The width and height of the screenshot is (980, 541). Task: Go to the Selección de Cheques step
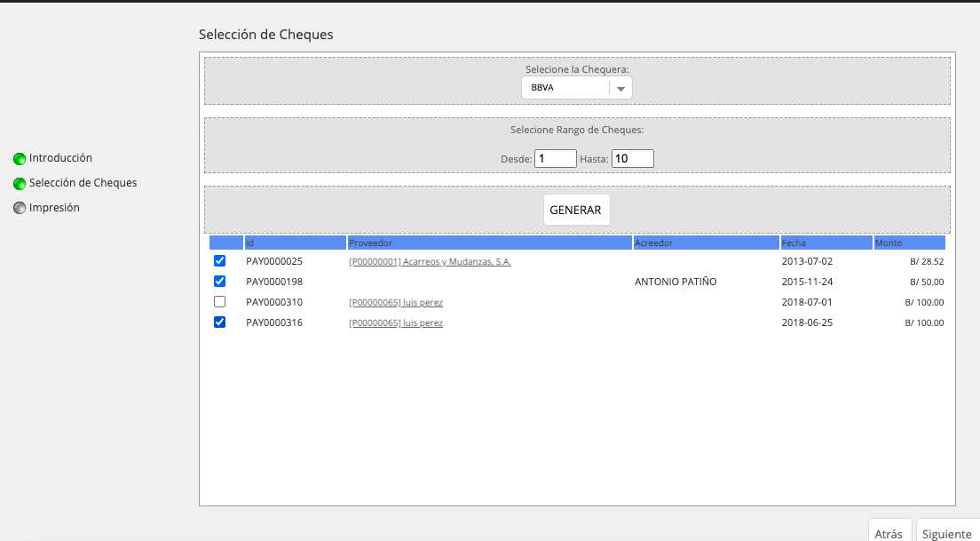click(x=83, y=183)
